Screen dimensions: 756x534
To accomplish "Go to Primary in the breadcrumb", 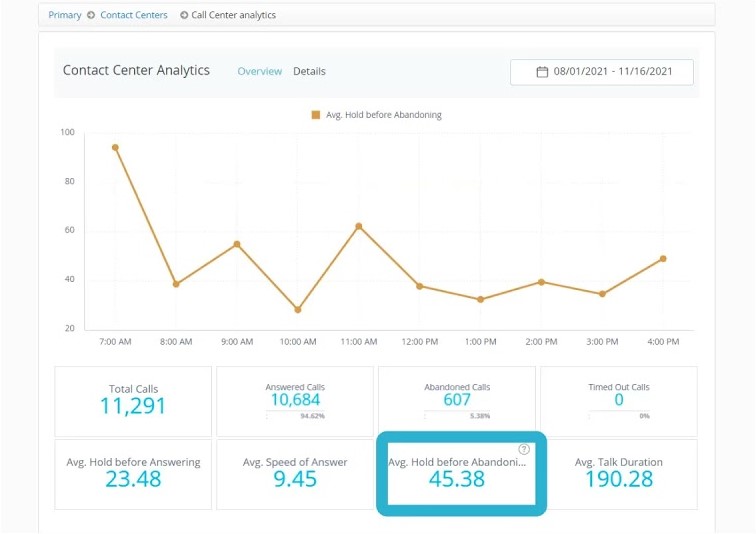I will (65, 15).
